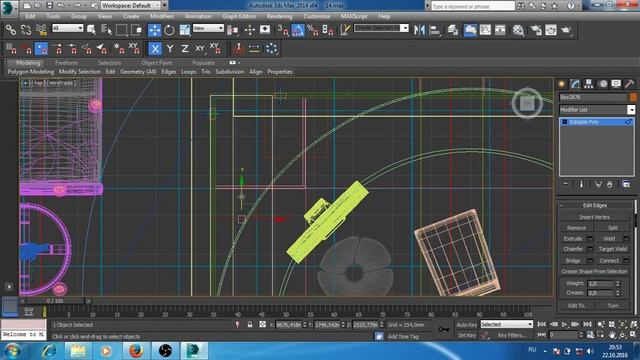
Task: Click the Mirror tool icon
Action: point(419,30)
